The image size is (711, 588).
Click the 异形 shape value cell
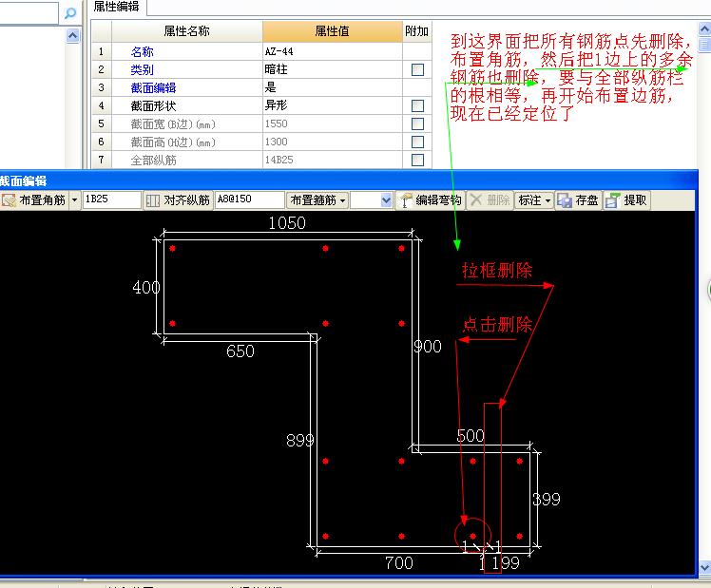pos(332,105)
